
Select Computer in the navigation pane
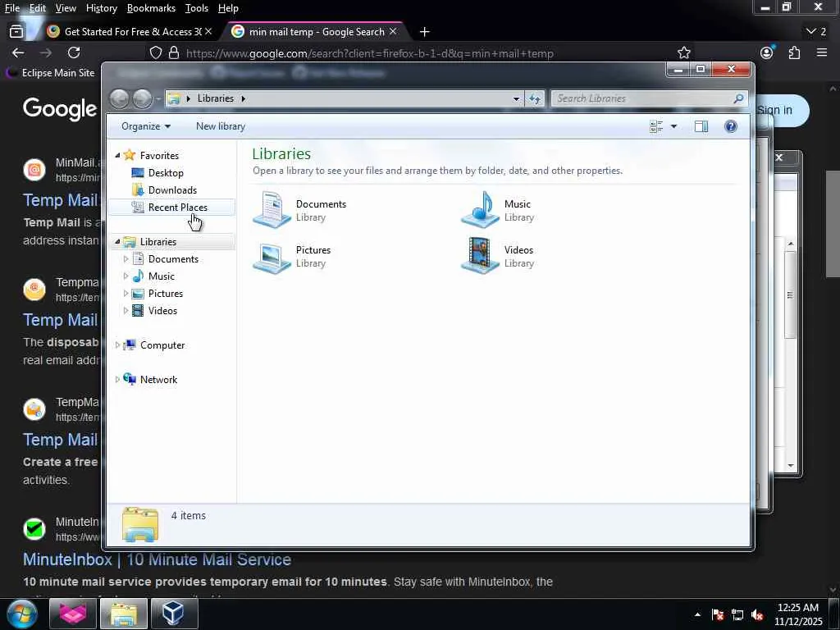tap(162, 345)
